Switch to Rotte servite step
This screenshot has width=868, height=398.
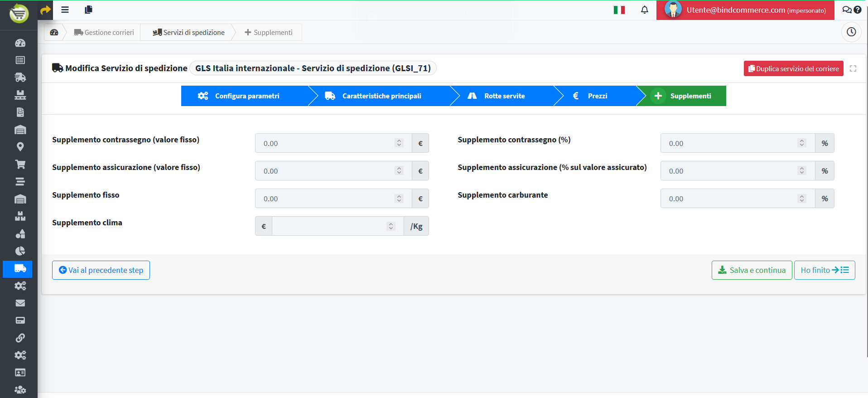pyautogui.click(x=504, y=96)
